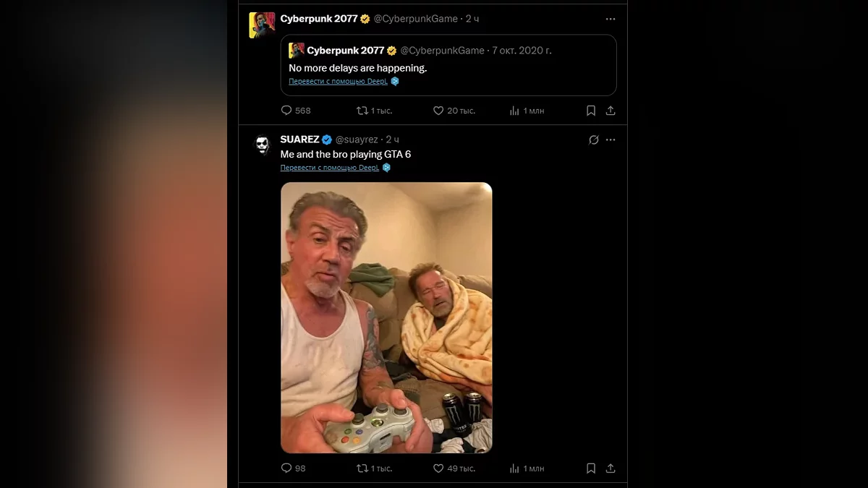This screenshot has width=868, height=488.
Task: Bookmark the SUAREZ GTA 6 tweet
Action: point(591,468)
